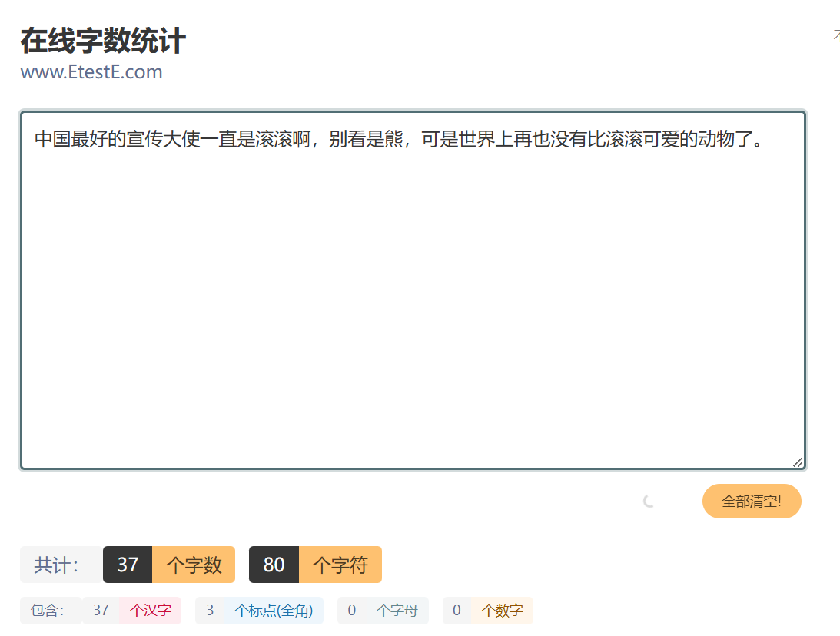Click the 80 character count badge

coord(274,565)
